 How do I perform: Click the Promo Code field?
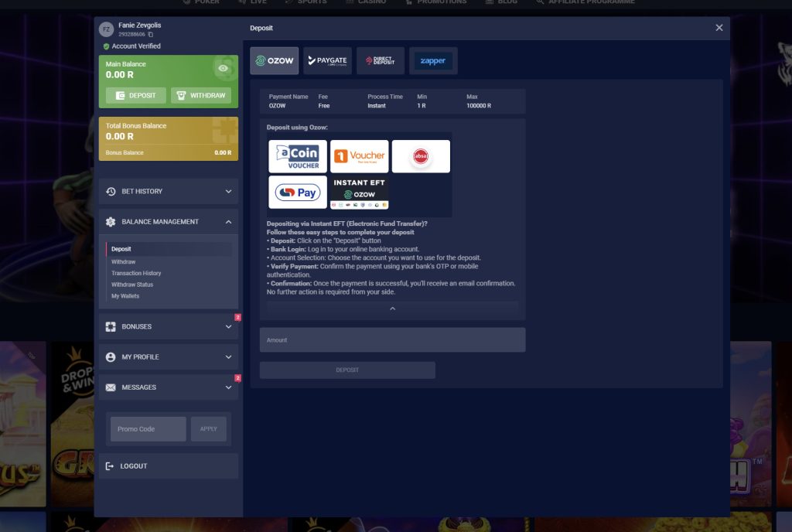[x=148, y=429]
